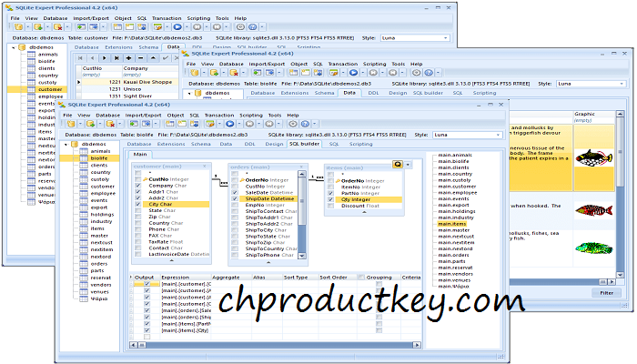Image resolution: width=637 pixels, height=364 pixels.
Task: Click Prior record arrow in back window navigator
Action: [92, 58]
